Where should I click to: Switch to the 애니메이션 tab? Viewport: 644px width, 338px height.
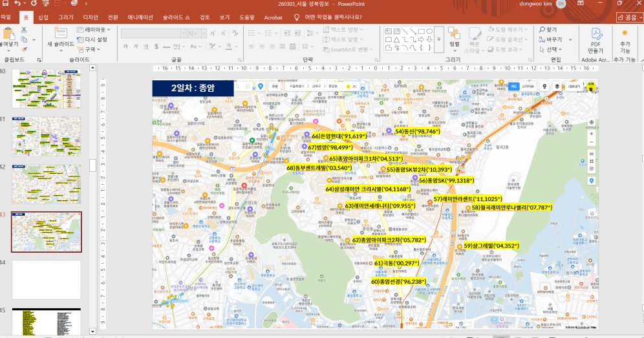pyautogui.click(x=140, y=17)
